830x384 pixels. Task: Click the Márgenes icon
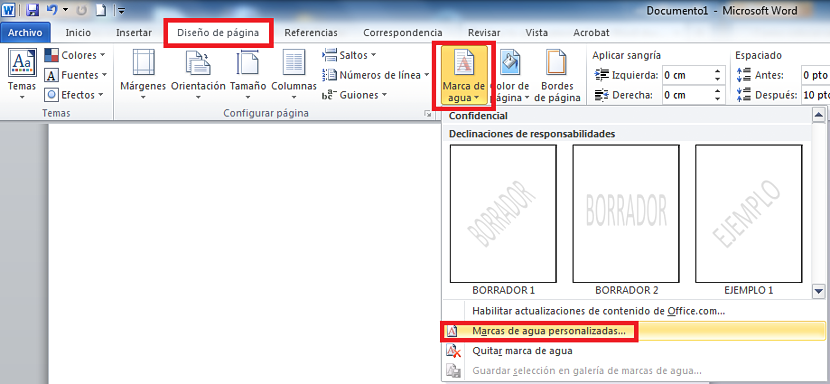tap(143, 61)
